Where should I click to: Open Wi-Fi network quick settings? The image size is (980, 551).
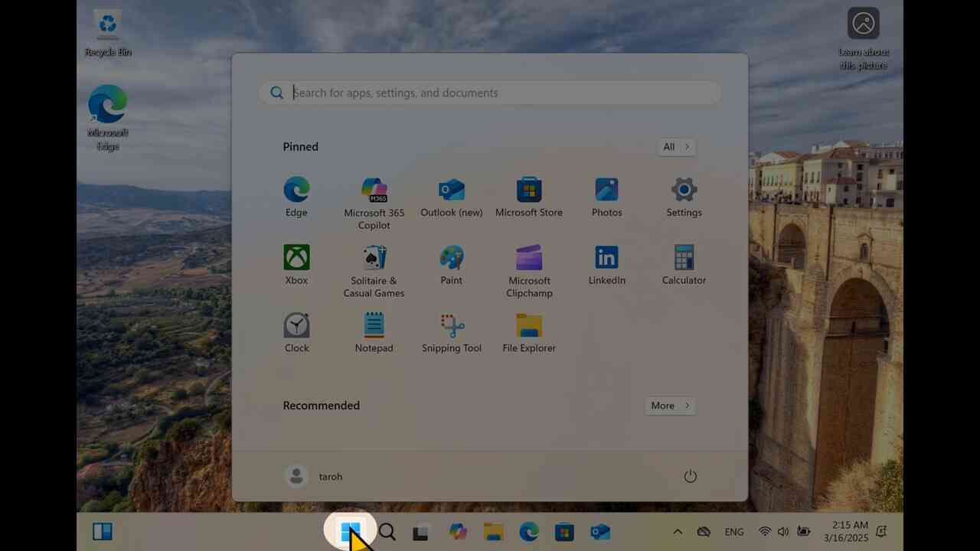click(x=764, y=531)
